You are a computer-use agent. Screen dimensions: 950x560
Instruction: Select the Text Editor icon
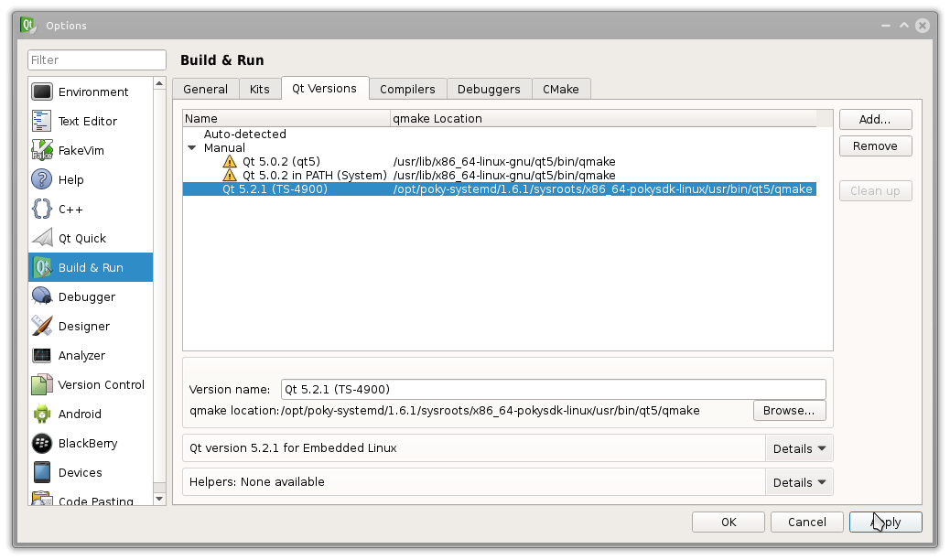click(42, 121)
